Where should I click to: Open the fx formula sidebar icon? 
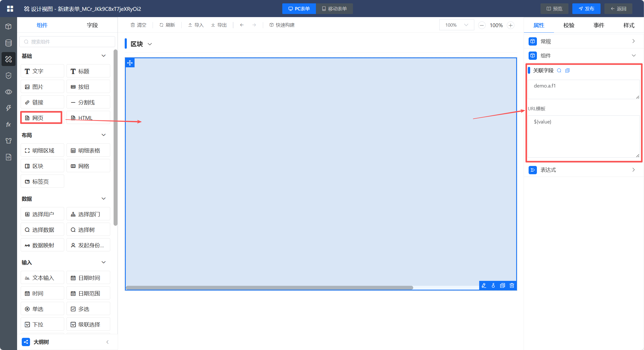tap(9, 125)
